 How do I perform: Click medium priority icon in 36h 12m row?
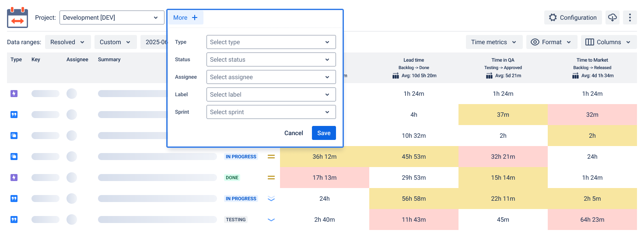[x=271, y=157]
